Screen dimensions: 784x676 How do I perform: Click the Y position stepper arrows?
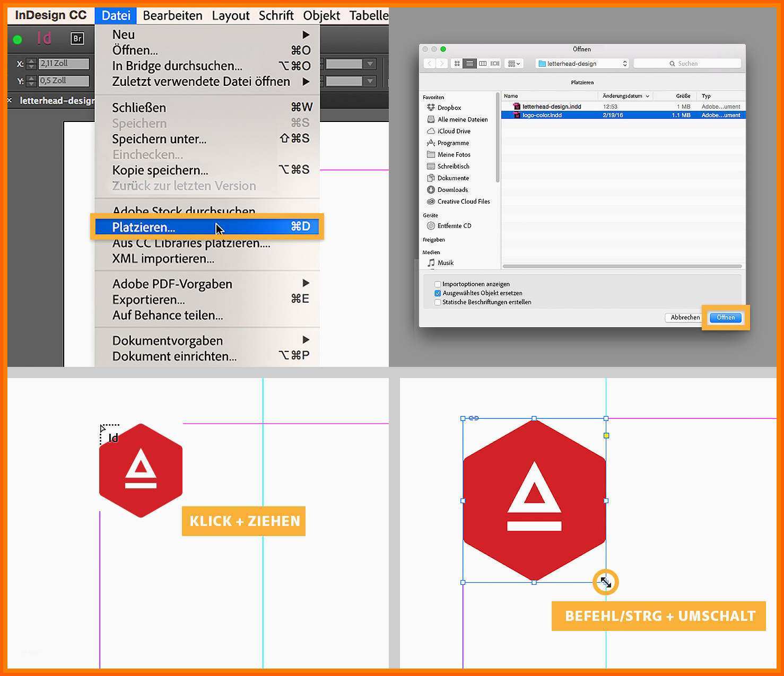[x=31, y=81]
